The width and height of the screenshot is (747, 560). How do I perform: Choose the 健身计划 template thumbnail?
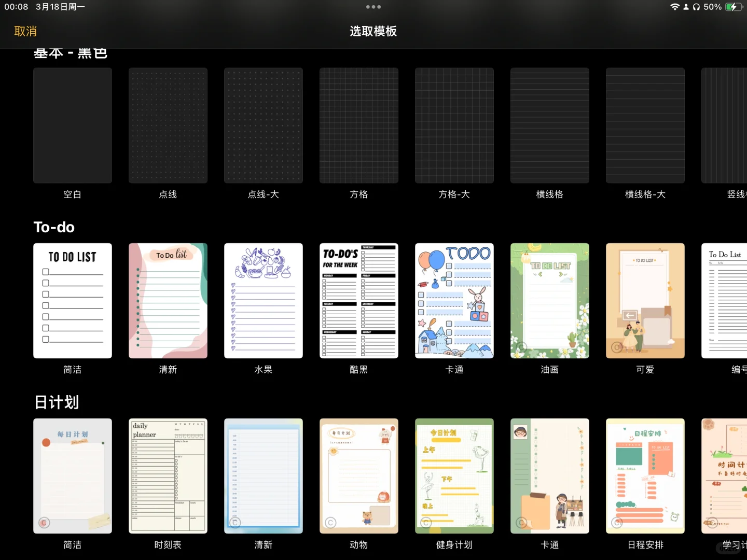coord(454,476)
